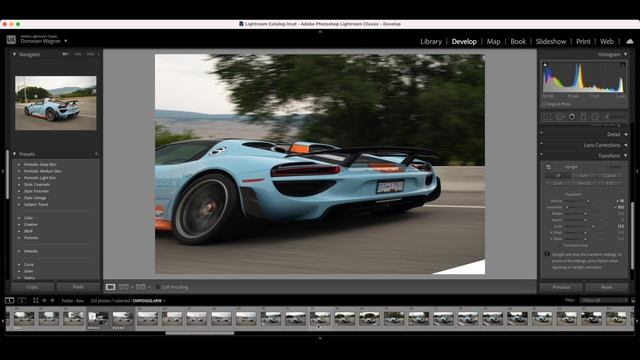Hide the top module panel arrow
Viewport: 640px width, 360px height.
(320, 31)
